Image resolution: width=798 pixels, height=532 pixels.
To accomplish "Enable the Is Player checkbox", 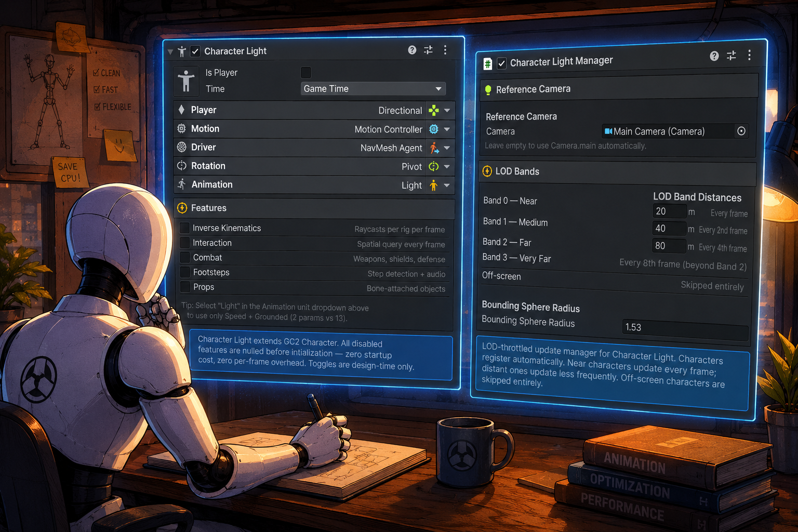I will (306, 72).
